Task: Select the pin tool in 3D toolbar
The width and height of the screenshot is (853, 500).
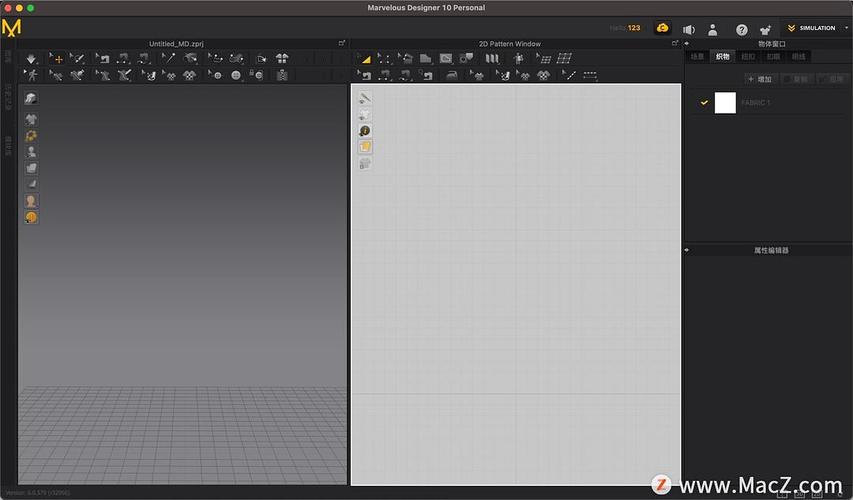Action: [169, 58]
